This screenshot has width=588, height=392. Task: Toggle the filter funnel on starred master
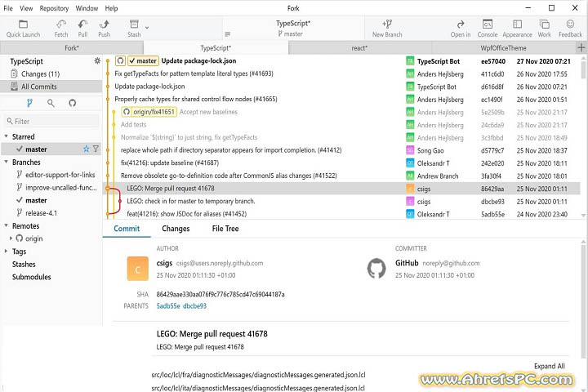pos(96,149)
